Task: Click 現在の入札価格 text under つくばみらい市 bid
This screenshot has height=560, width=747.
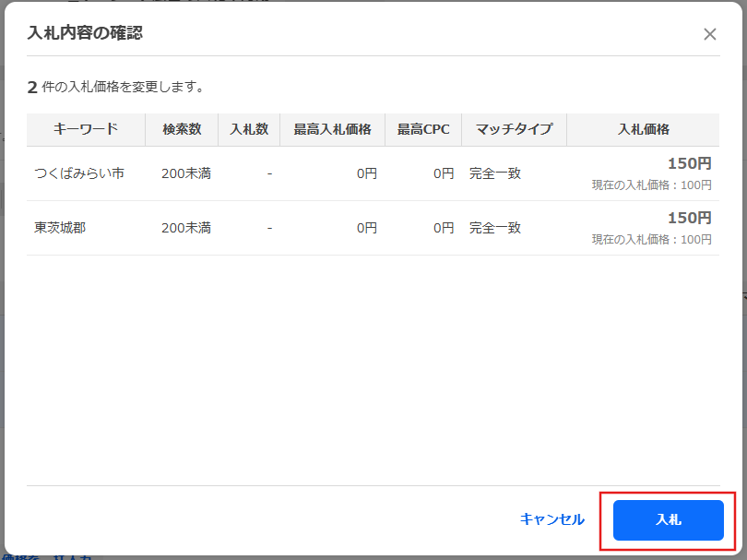Action: [x=651, y=185]
